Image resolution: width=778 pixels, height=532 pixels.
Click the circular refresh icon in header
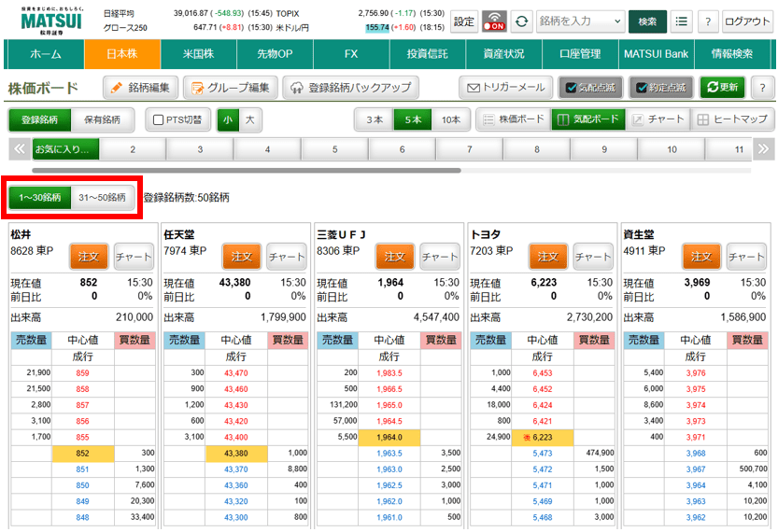pyautogui.click(x=521, y=21)
